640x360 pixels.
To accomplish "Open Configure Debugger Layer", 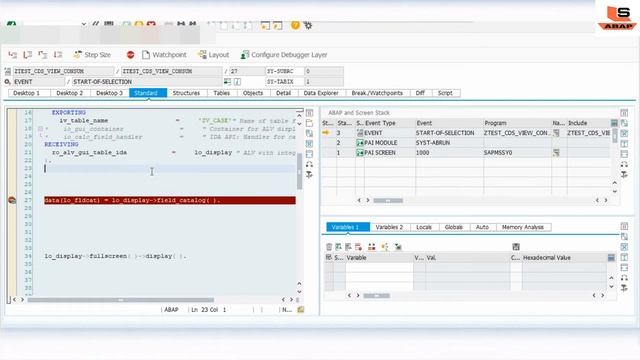I will pos(284,55).
